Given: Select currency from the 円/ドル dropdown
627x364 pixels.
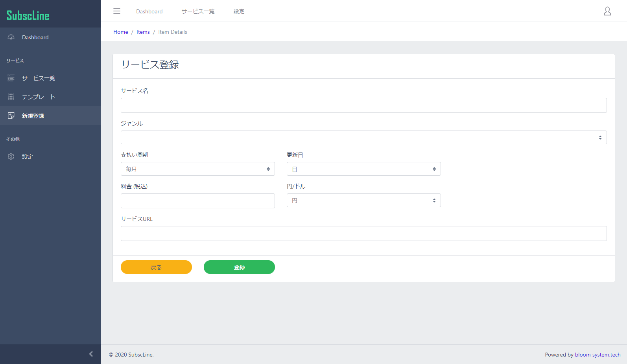Looking at the screenshot, I should point(363,200).
